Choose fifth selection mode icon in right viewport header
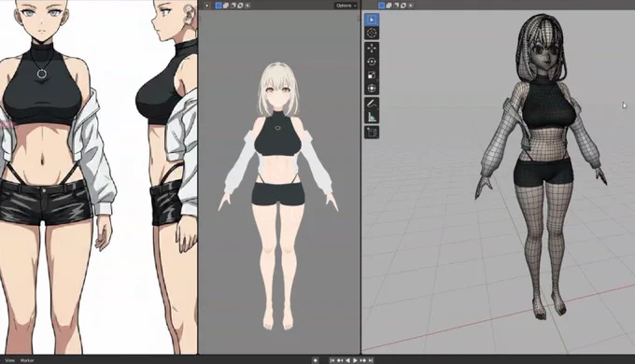635x364 pixels. 411,6
